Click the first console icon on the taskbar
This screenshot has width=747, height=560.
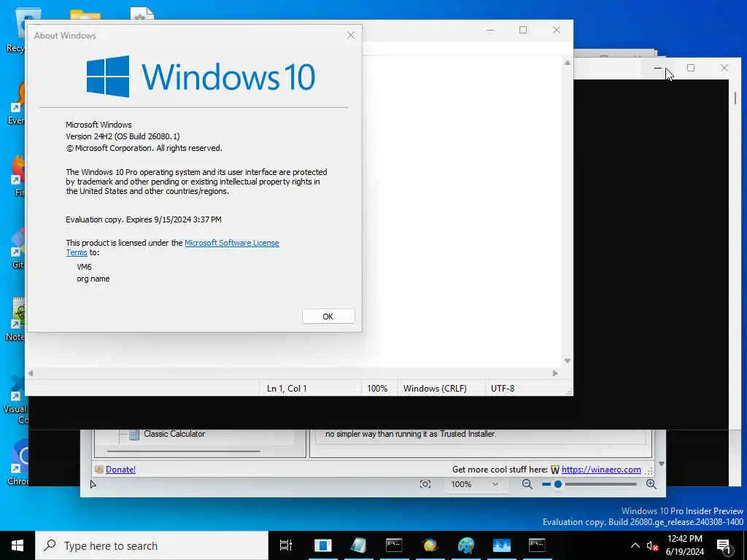pyautogui.click(x=394, y=545)
